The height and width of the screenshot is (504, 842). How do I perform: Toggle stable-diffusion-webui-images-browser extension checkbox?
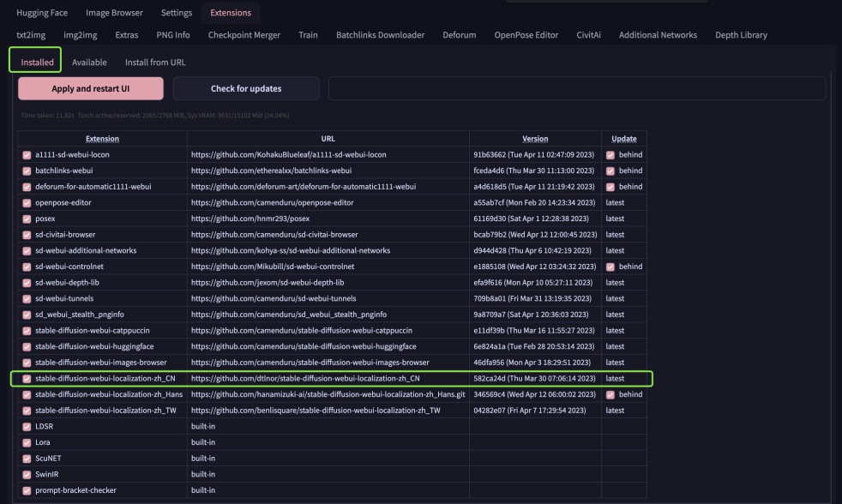click(x=27, y=363)
